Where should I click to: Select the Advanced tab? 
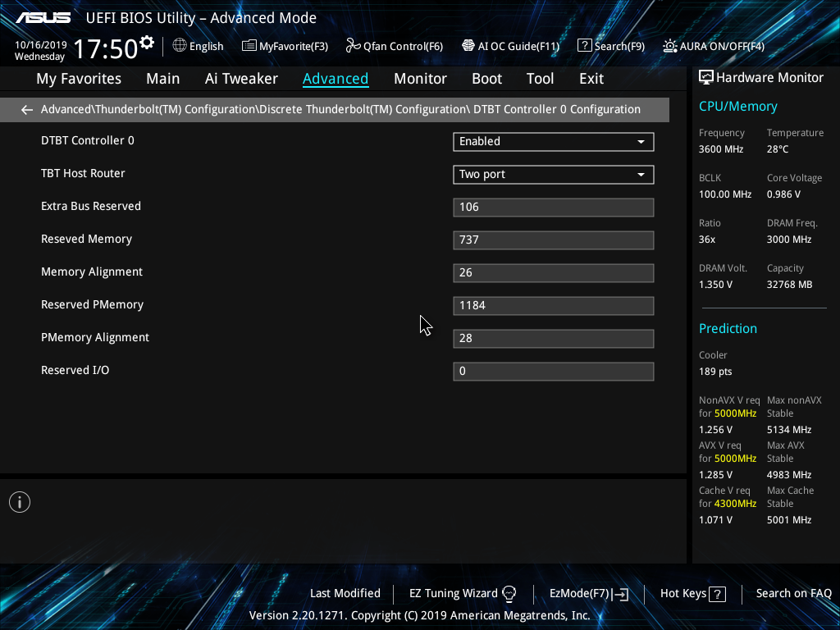pyautogui.click(x=336, y=79)
